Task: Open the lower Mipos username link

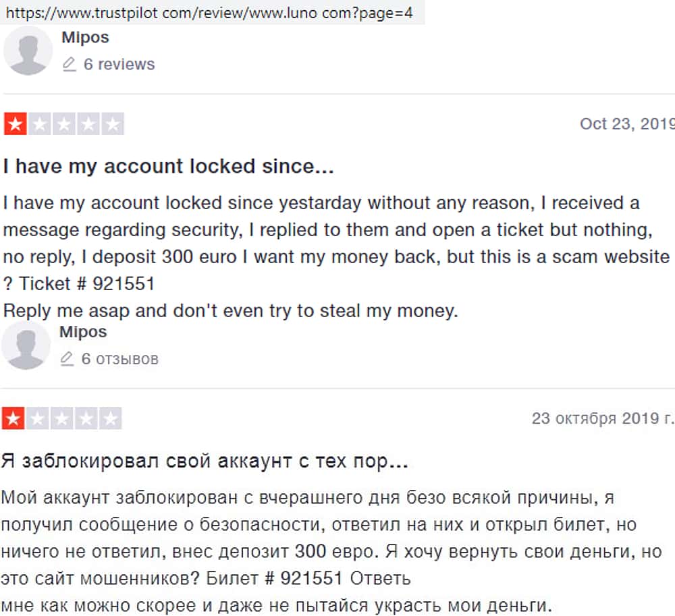Action: point(83,332)
